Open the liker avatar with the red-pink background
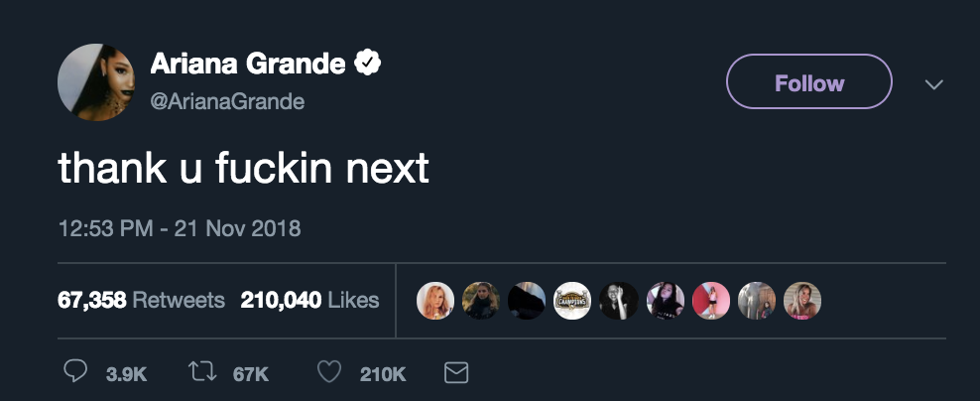Image resolution: width=980 pixels, height=401 pixels. (710, 301)
